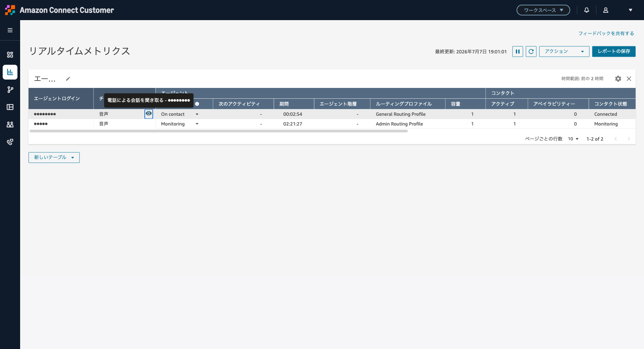This screenshot has height=349, width=644.
Task: Expand the top-right account dropdown arrow
Action: [631, 10]
